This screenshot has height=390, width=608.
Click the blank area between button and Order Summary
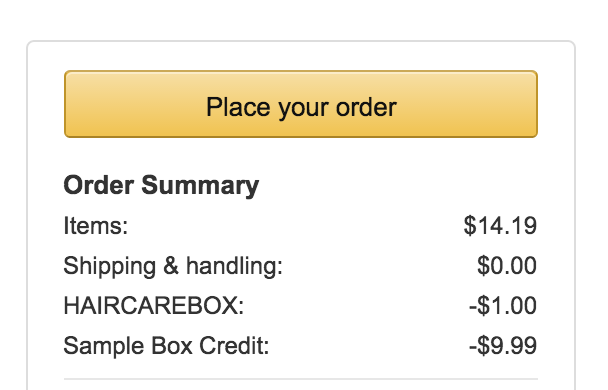click(301, 155)
